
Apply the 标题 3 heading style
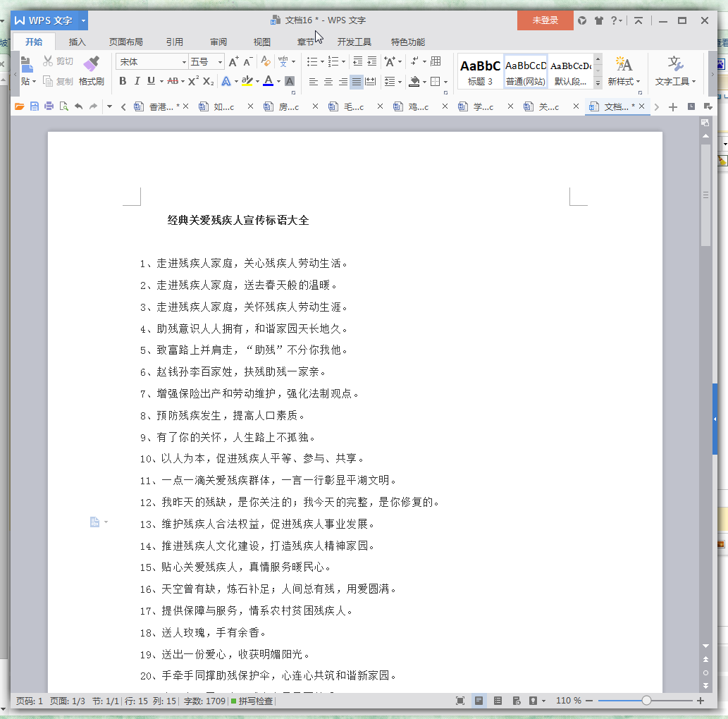coord(480,72)
